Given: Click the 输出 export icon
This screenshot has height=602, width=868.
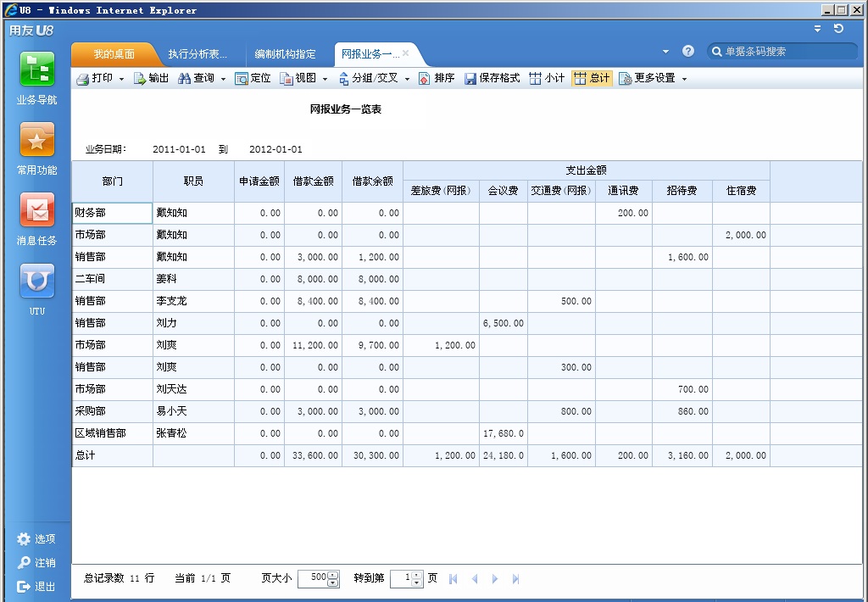Looking at the screenshot, I should 140,79.
